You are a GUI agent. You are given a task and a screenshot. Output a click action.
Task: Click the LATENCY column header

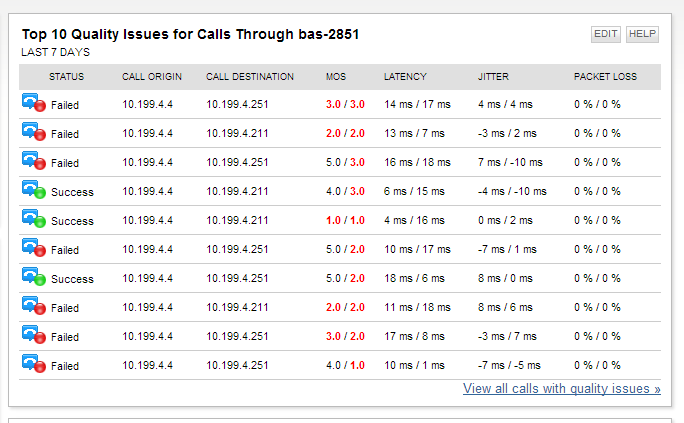tap(405, 77)
